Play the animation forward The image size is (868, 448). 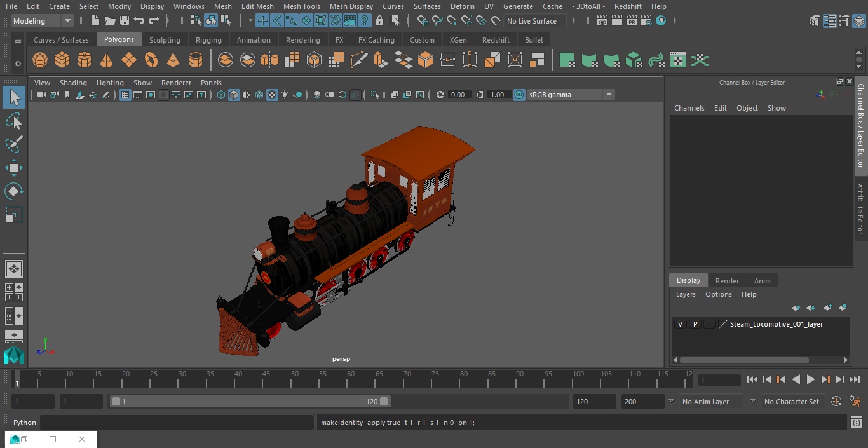pyautogui.click(x=810, y=379)
